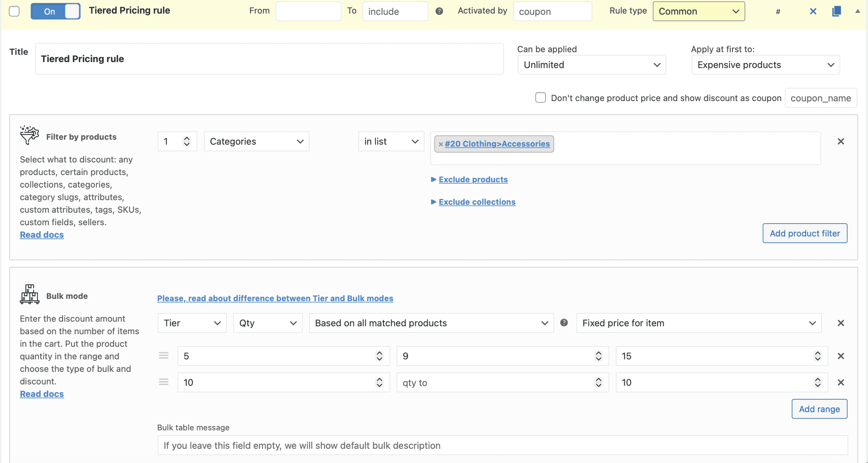Remove the 5 to 9 range row
Viewport: 868px width, 463px height.
click(841, 356)
